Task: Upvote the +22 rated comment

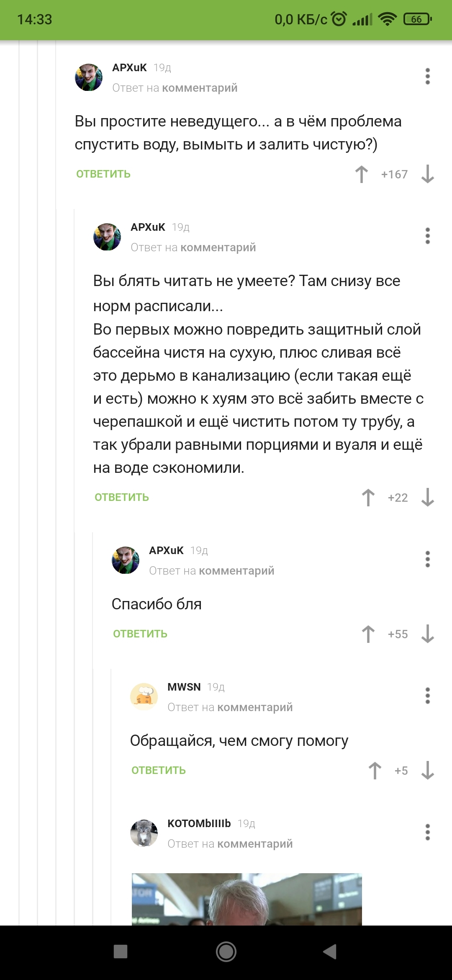Action: tap(368, 498)
